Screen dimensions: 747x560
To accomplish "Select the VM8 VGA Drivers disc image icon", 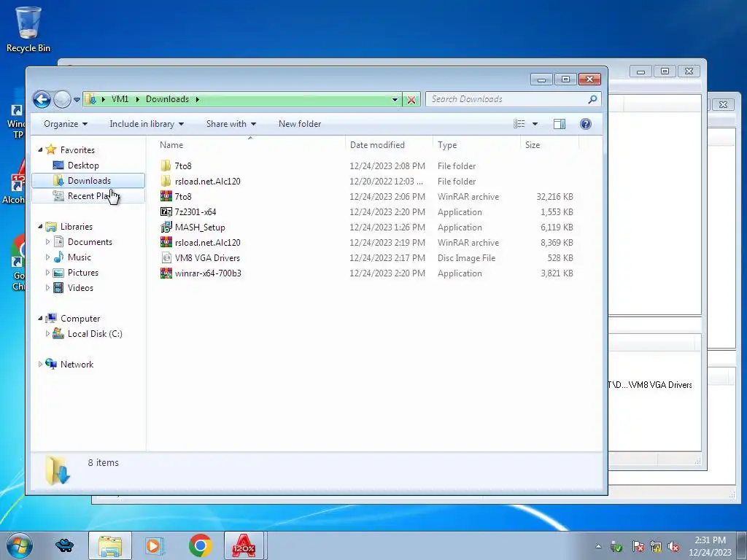I will coord(166,257).
